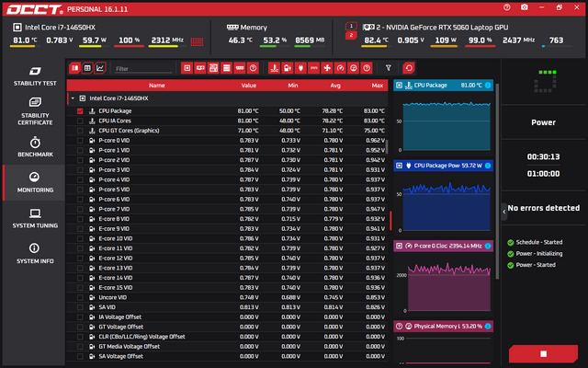Enable the P-core 0 VID checkbox
The width and height of the screenshot is (588, 368).
pos(80,141)
